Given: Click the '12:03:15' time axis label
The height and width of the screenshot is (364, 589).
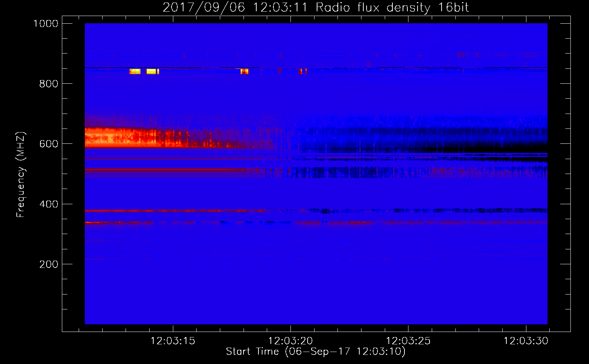Looking at the screenshot, I should 173,341.
